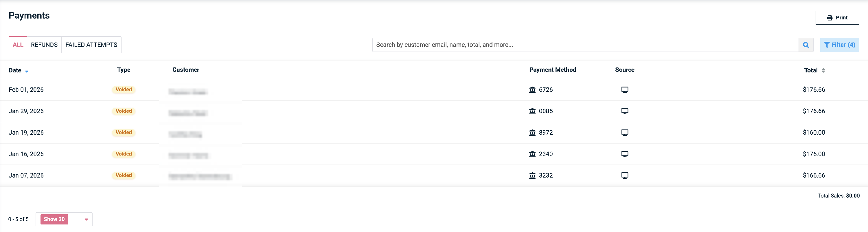
Task: Click the bank icon for account 2340
Action: 532,154
